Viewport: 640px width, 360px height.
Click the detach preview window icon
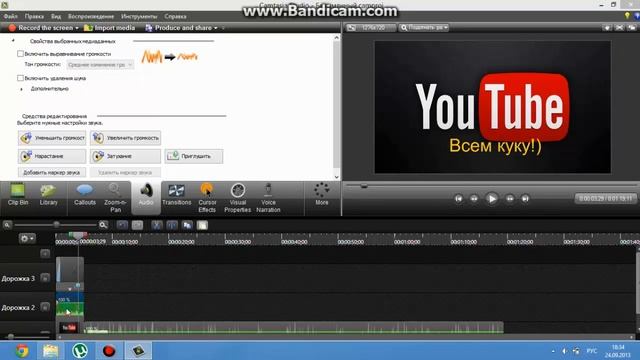(632, 28)
